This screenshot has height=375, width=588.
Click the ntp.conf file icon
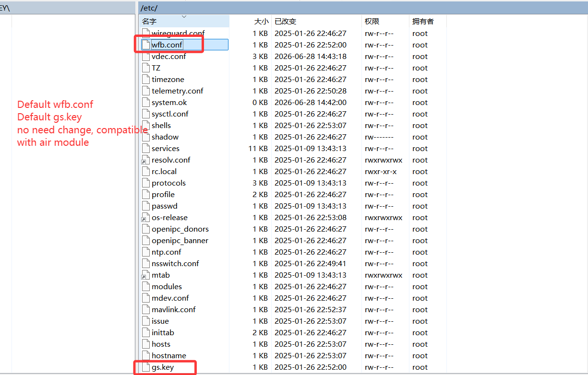pos(146,252)
